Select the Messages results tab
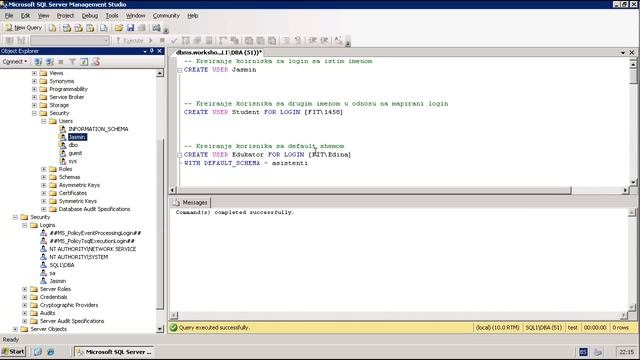 click(191, 202)
